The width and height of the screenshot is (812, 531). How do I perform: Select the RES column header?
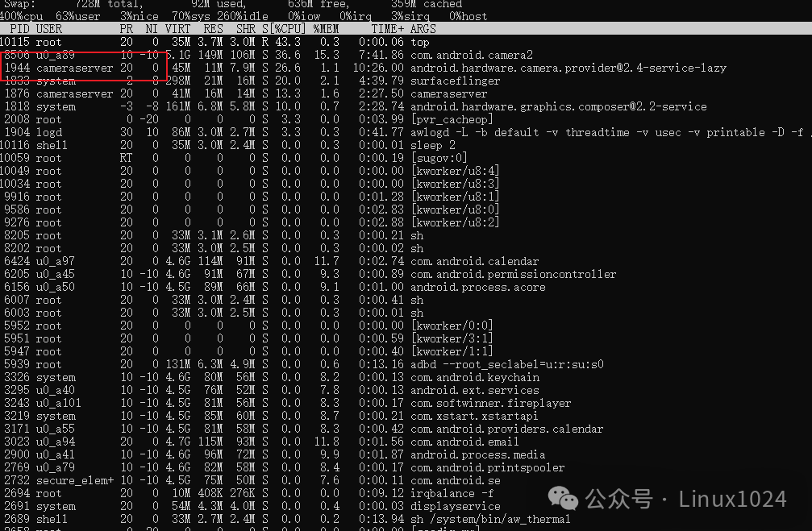(213, 29)
